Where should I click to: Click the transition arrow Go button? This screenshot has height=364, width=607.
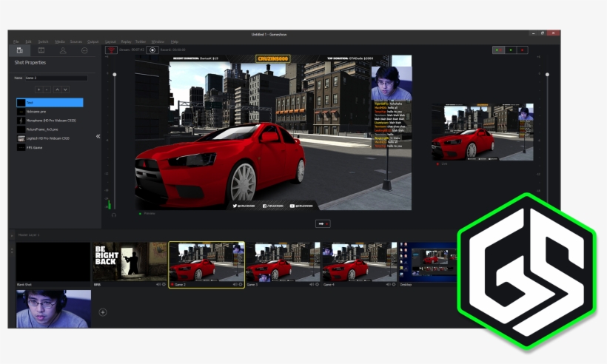pyautogui.click(x=322, y=223)
